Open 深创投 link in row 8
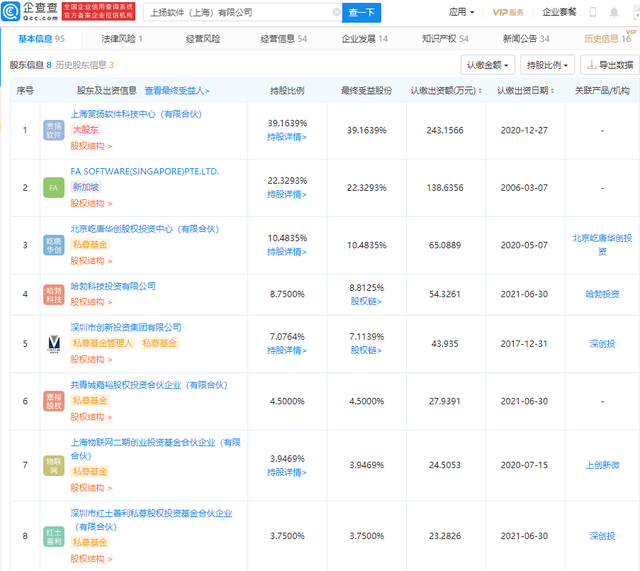 (602, 536)
